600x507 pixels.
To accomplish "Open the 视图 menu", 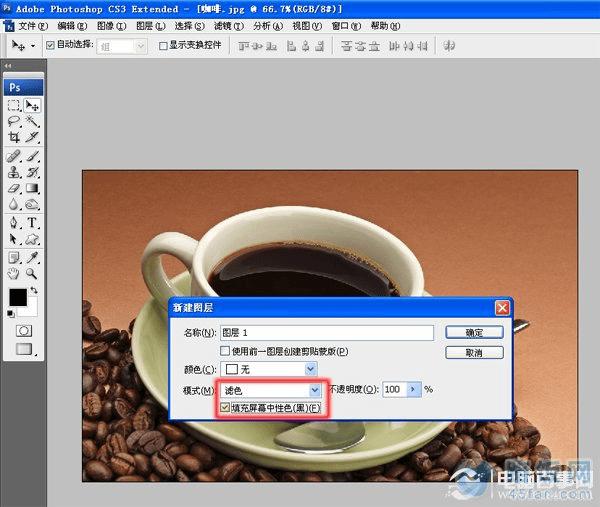I will 307,26.
